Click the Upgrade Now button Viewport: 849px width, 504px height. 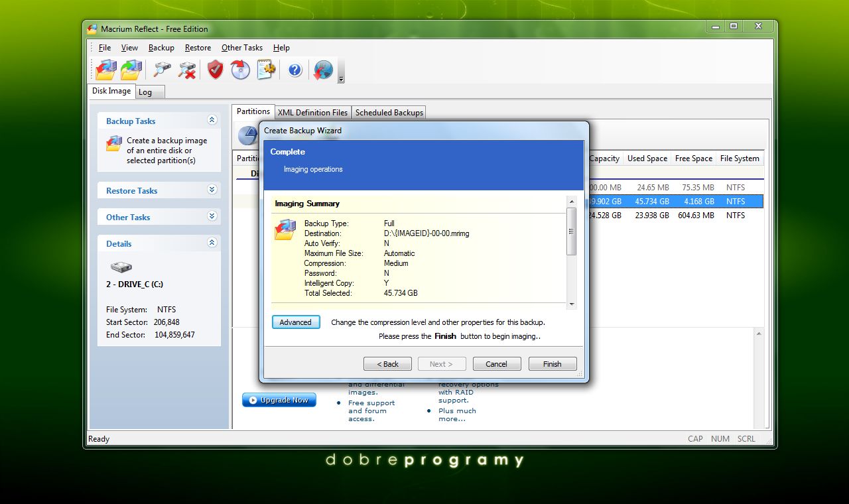(279, 400)
